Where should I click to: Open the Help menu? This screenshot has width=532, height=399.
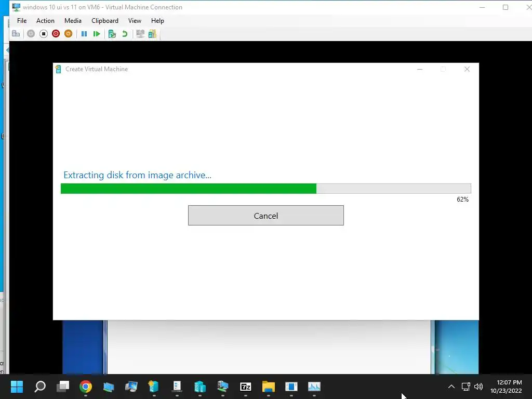coord(157,21)
